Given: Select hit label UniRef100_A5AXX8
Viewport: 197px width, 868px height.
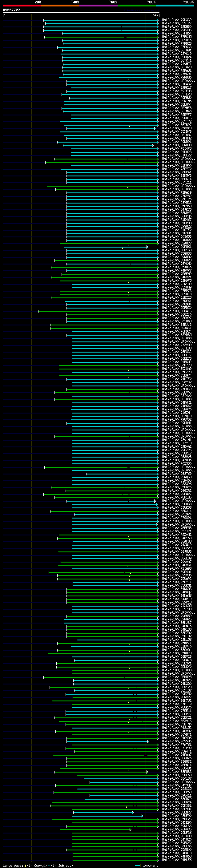Looking at the screenshot, I should pyautogui.click(x=177, y=128).
